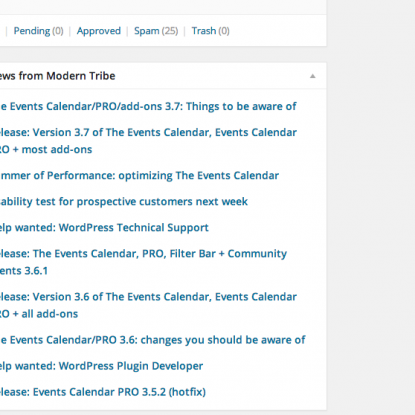The height and width of the screenshot is (415, 415).
Task: Open Help wanted WordPress Technical Support post
Action: point(104,227)
